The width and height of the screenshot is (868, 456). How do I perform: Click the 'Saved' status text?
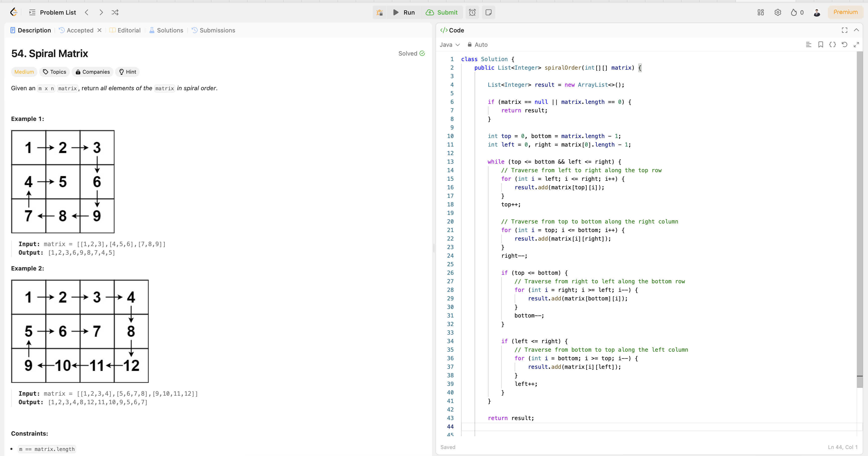pos(448,447)
